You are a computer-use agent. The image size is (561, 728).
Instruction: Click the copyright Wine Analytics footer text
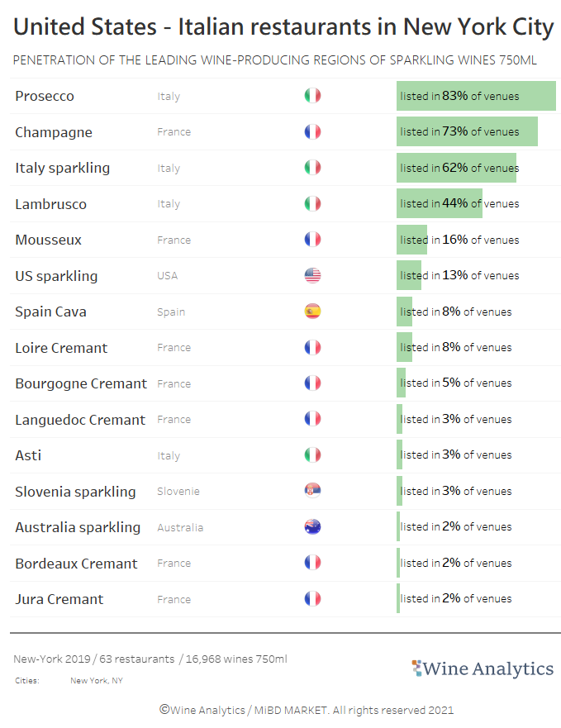(x=307, y=711)
